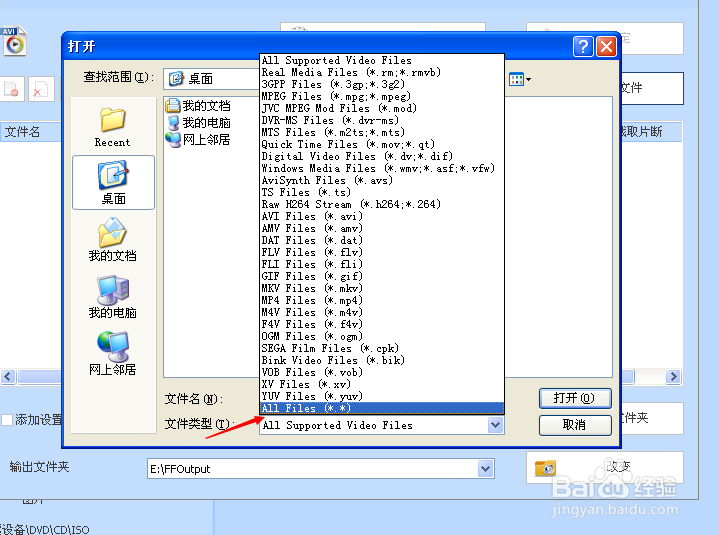This screenshot has width=719, height=535.
Task: Click the AVI converter icon
Action: coord(14,42)
